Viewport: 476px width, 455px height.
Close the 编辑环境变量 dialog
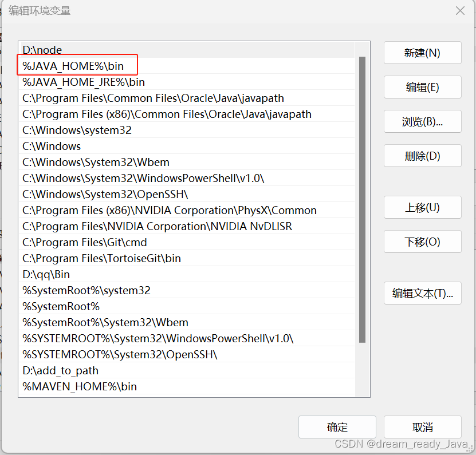coord(460,11)
